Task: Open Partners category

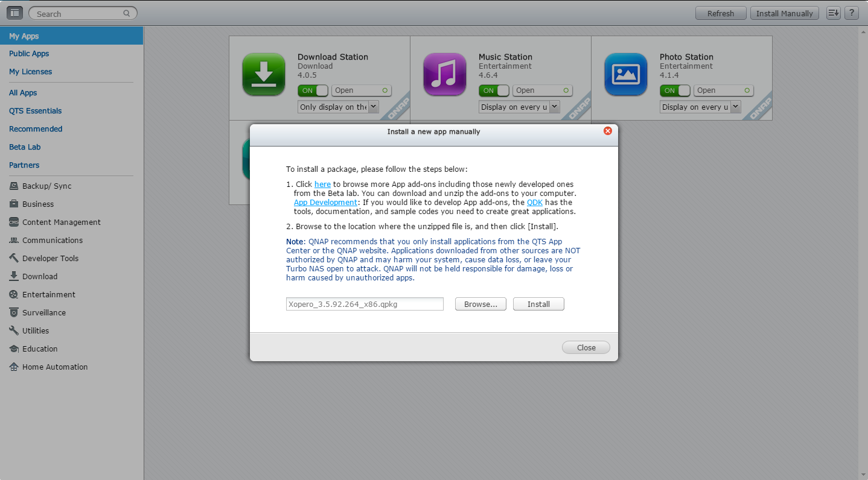Action: tap(24, 165)
